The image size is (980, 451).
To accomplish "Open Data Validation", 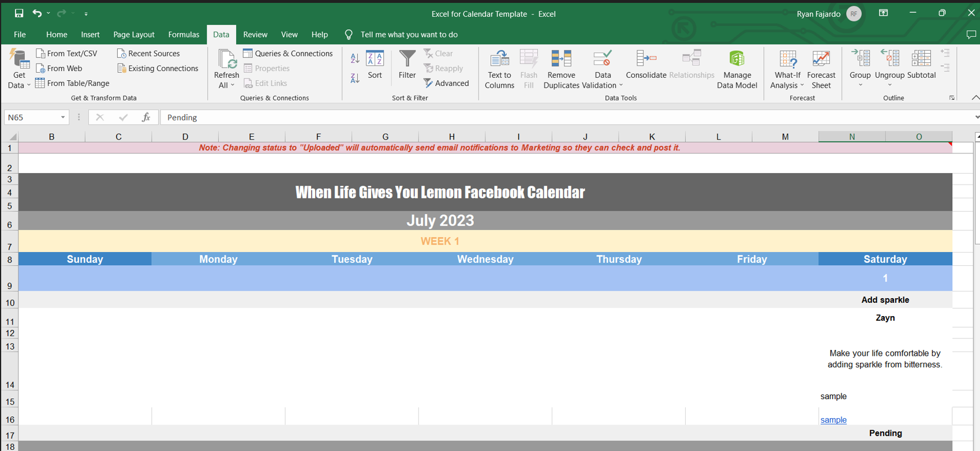I will coord(603,69).
